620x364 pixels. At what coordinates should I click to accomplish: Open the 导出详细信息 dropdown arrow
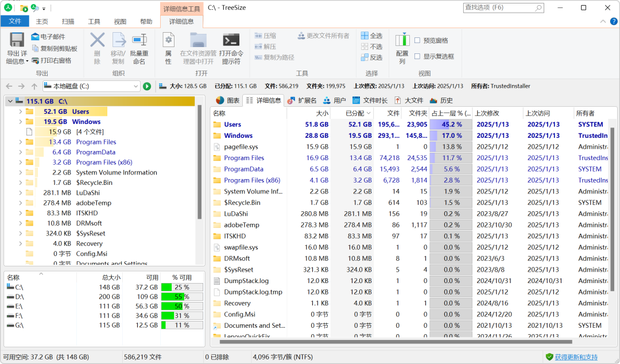click(x=28, y=61)
